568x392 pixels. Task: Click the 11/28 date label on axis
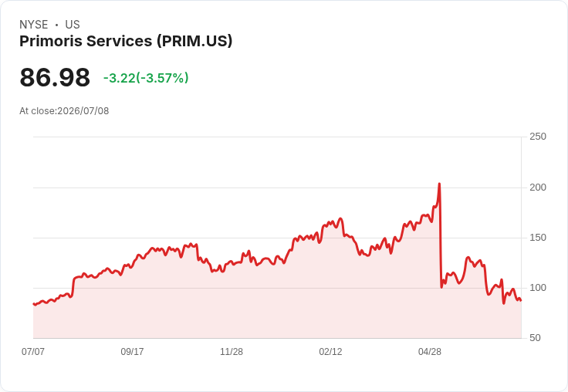coord(232,352)
